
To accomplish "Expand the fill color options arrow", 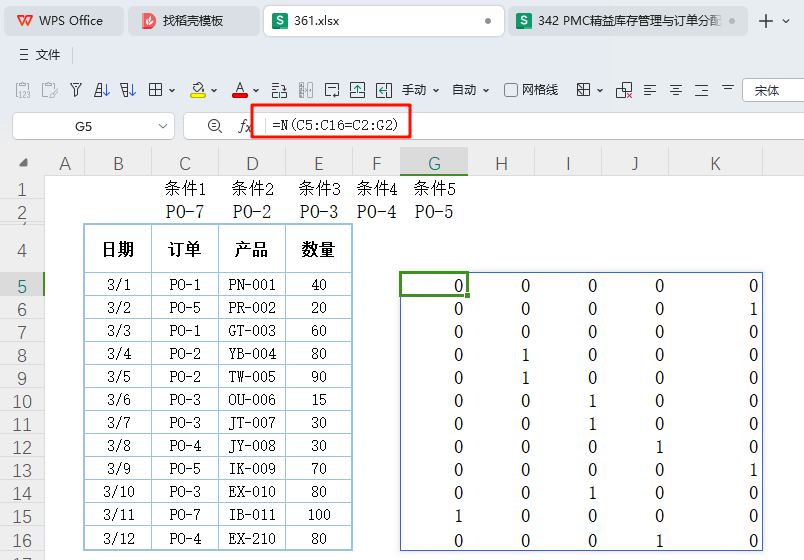I will tap(214, 91).
